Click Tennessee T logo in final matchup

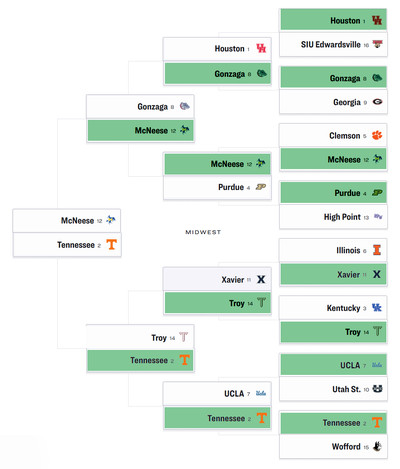(112, 244)
